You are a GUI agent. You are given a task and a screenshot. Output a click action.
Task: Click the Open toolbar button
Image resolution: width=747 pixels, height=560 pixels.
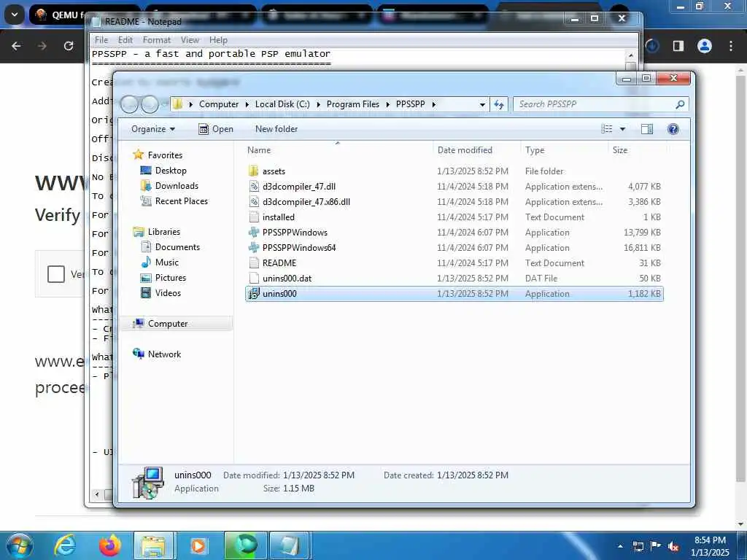coord(216,129)
